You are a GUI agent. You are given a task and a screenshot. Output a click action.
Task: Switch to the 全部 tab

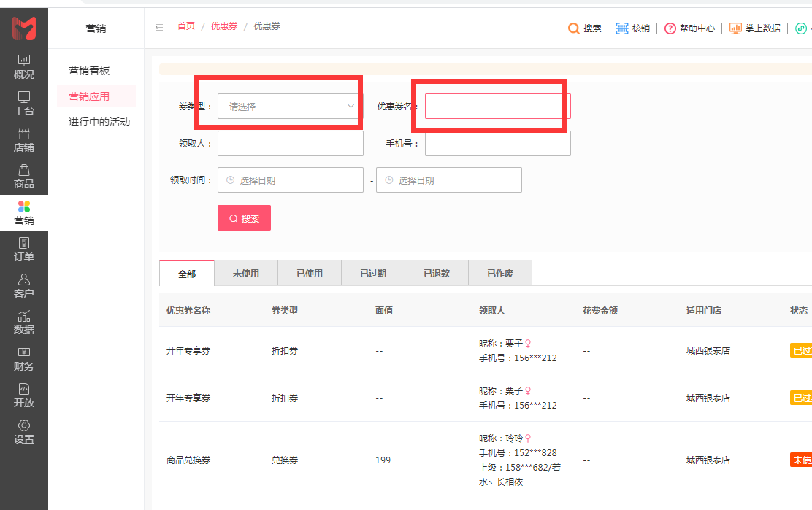(x=186, y=274)
